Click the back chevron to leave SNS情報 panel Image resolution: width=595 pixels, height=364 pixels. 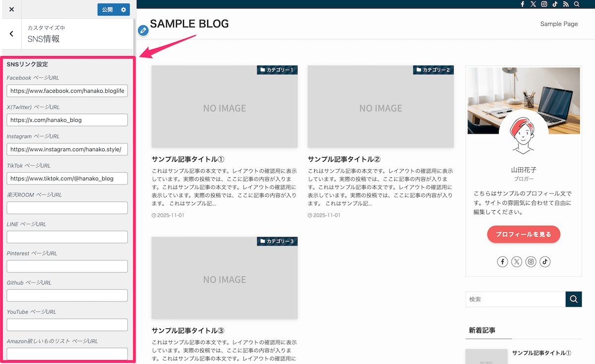pos(11,34)
